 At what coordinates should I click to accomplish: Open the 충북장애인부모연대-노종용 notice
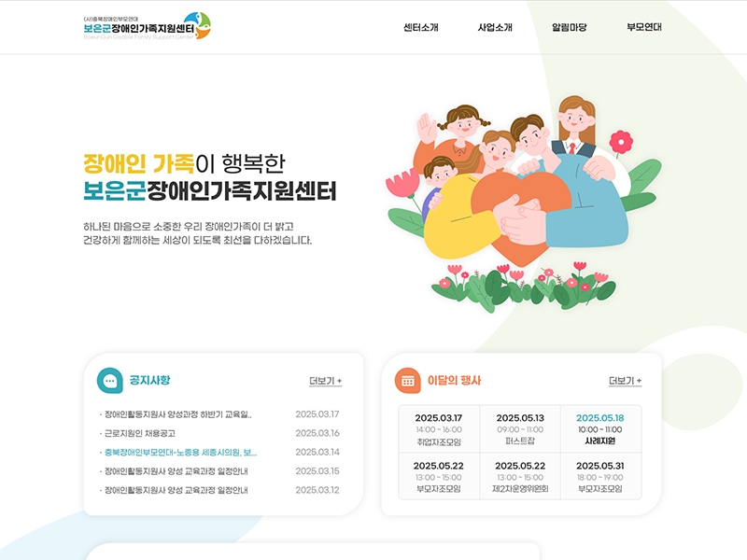click(180, 452)
